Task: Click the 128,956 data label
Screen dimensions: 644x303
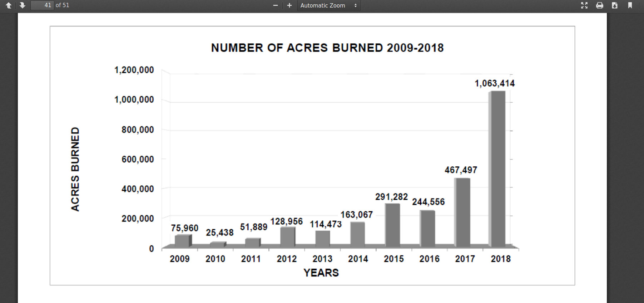Action: [287, 221]
